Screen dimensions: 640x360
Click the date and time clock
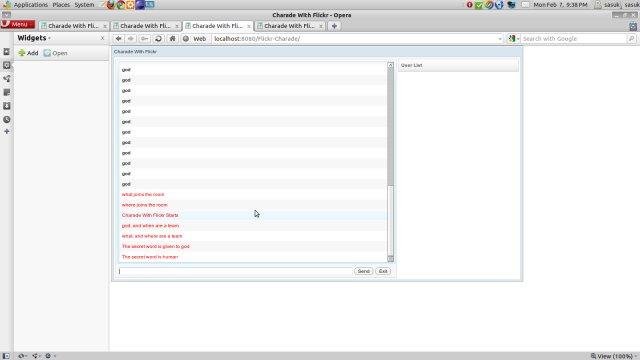point(560,5)
